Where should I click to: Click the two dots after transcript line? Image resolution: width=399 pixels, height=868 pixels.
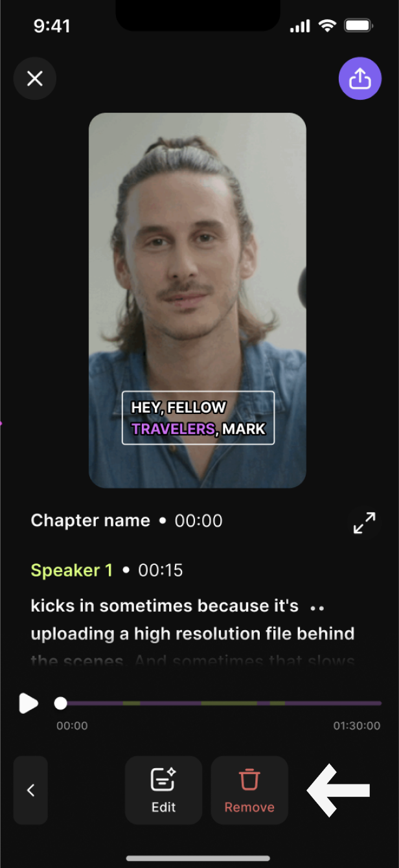pyautogui.click(x=317, y=608)
